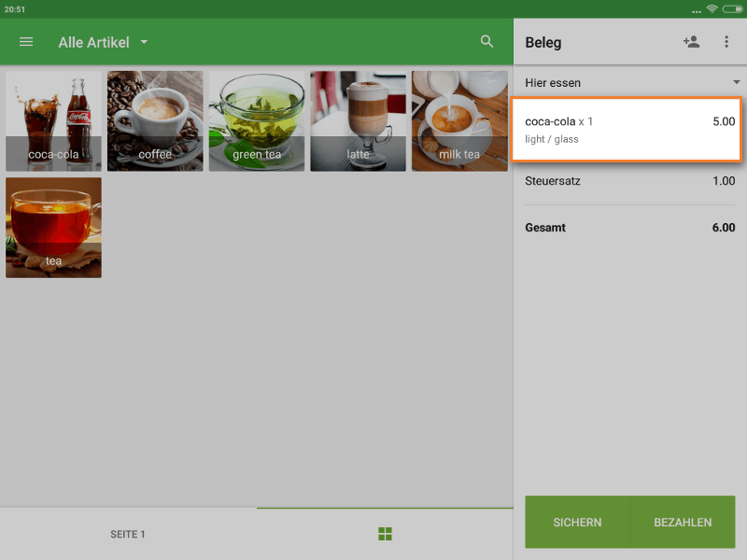Switch to the SEITE 1 tab
The image size is (747, 560).
point(128,534)
